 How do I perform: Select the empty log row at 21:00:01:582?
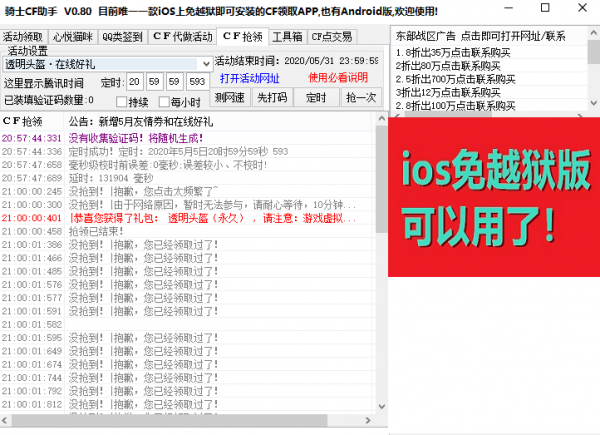pyautogui.click(x=188, y=324)
